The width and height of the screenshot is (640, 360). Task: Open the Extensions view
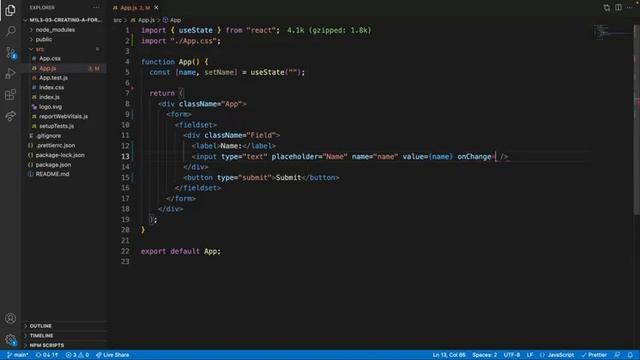pyautogui.click(x=10, y=95)
